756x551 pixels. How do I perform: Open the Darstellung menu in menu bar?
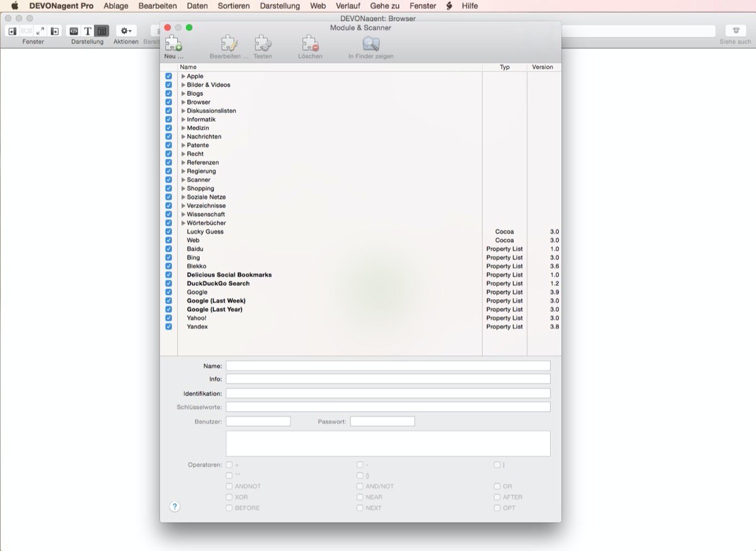click(x=280, y=6)
